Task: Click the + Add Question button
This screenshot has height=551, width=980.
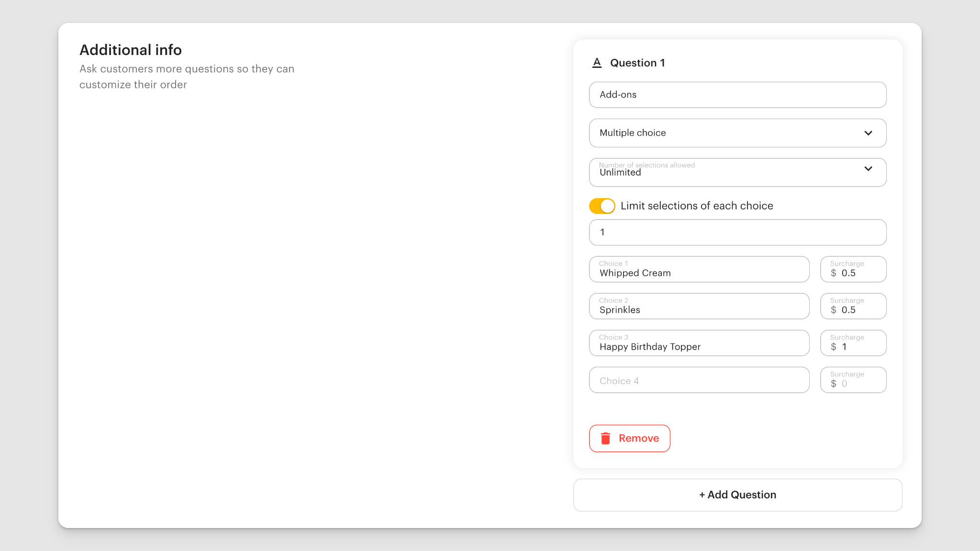Action: coord(737,495)
